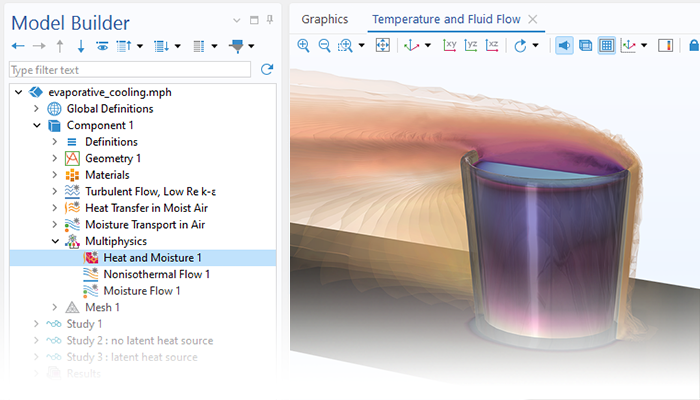Select Nonisothermal Flow 1 coupling
The width and height of the screenshot is (700, 400).
pyautogui.click(x=157, y=274)
